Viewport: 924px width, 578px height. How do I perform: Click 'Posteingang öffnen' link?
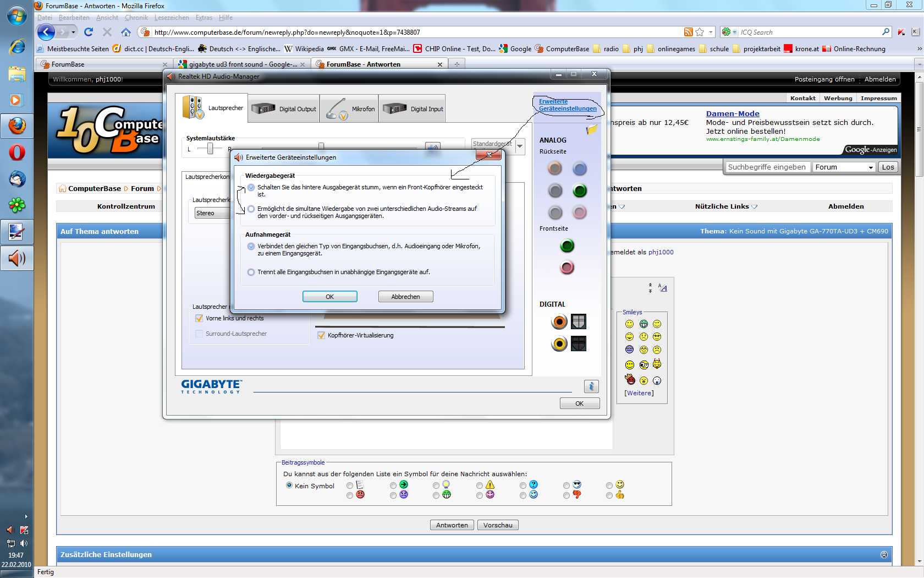click(x=824, y=79)
